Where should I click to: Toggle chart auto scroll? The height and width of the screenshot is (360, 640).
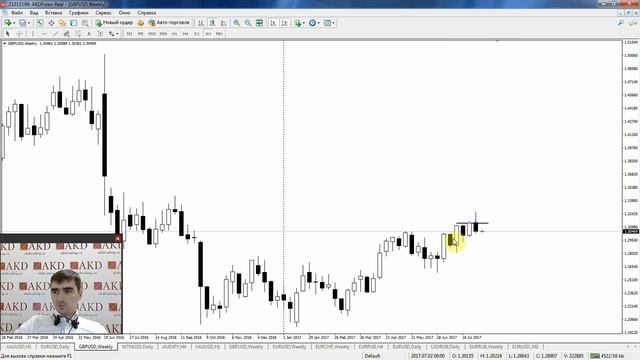[x=273, y=23]
